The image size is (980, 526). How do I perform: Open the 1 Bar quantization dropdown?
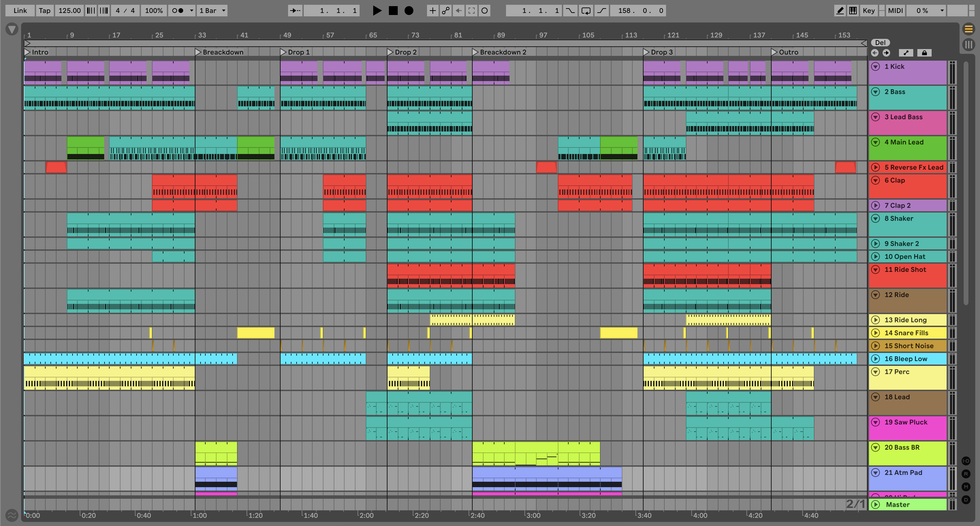pyautogui.click(x=212, y=11)
